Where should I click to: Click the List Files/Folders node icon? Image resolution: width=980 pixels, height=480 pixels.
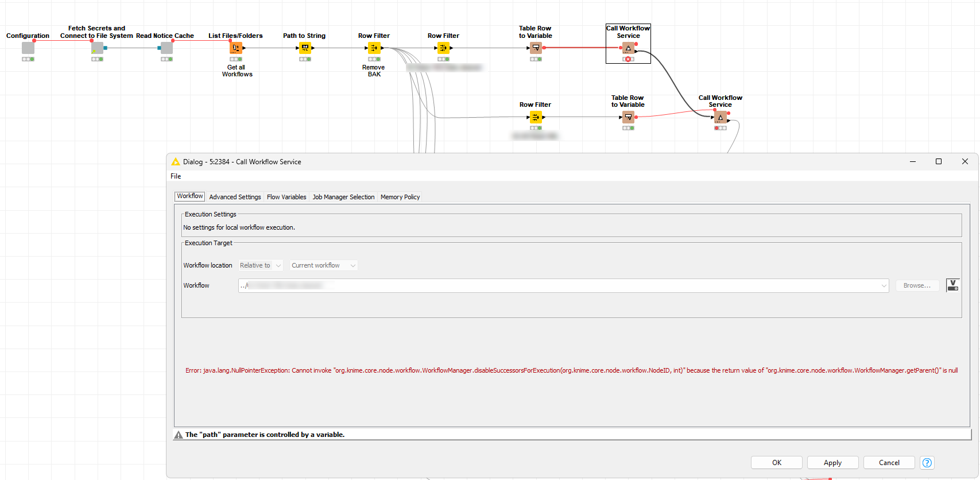236,48
